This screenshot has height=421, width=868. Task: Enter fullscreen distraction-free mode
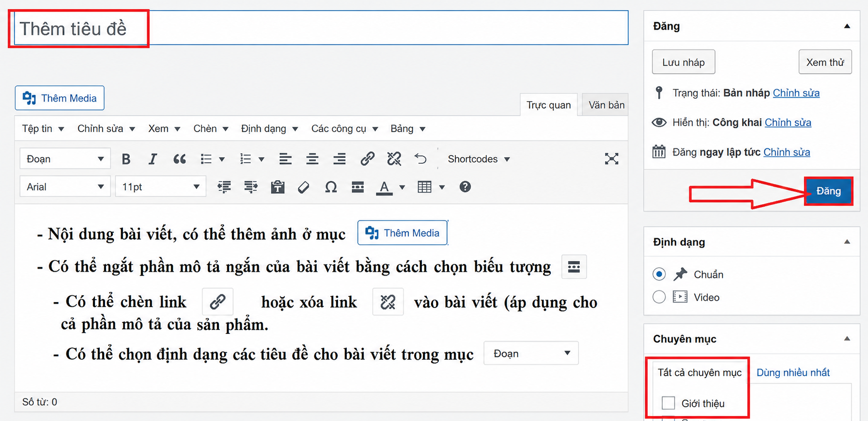point(611,158)
